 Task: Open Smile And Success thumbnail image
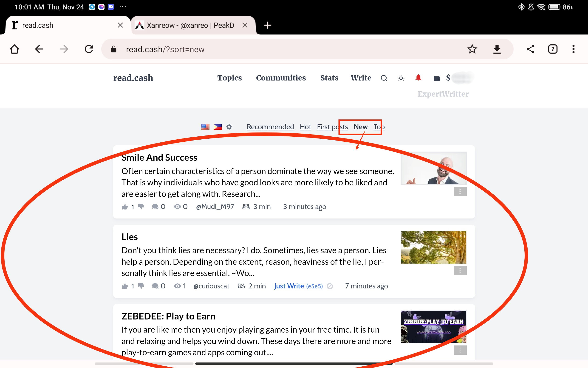click(433, 168)
